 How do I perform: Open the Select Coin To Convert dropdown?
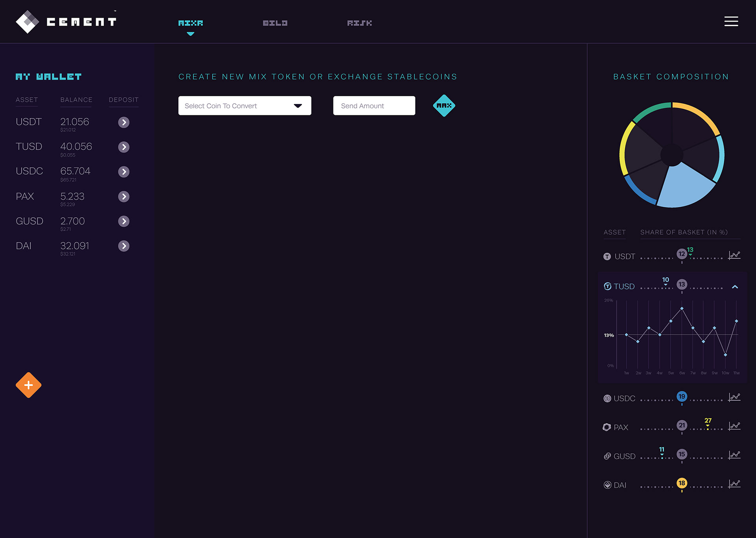[x=245, y=106]
